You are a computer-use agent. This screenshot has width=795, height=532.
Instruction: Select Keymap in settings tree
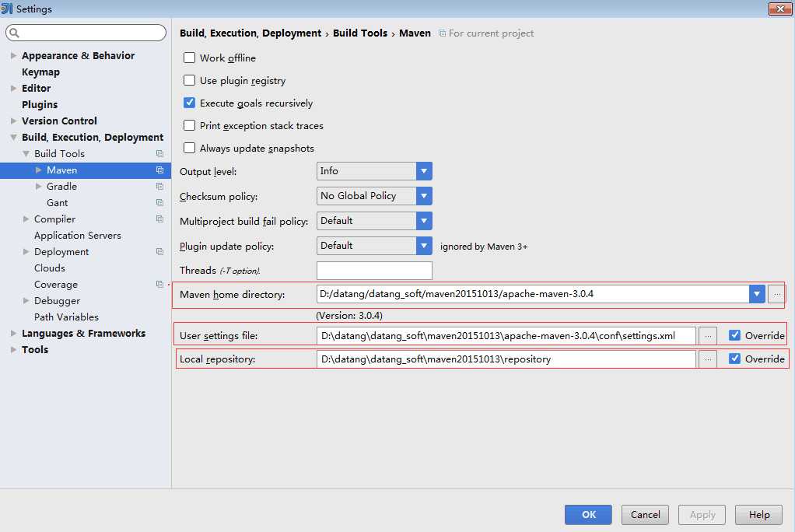[40, 72]
